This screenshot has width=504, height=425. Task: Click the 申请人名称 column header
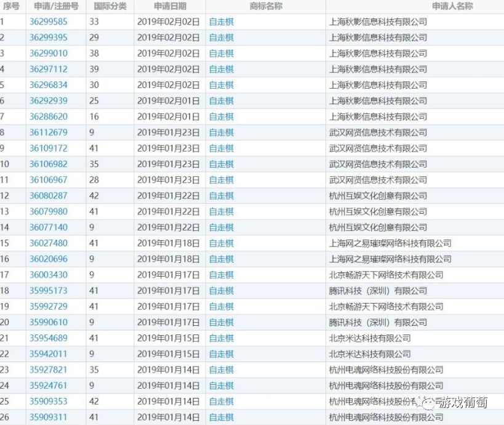tap(452, 6)
